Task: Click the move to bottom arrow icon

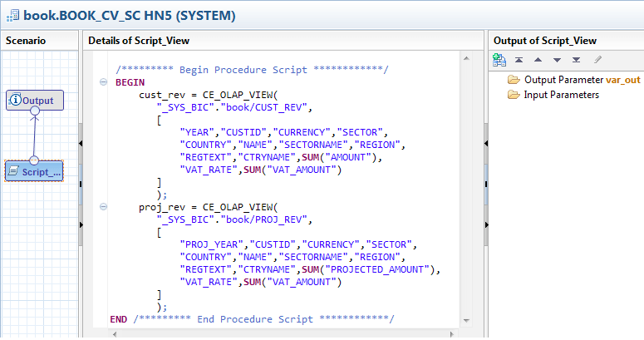Action: pos(576,60)
